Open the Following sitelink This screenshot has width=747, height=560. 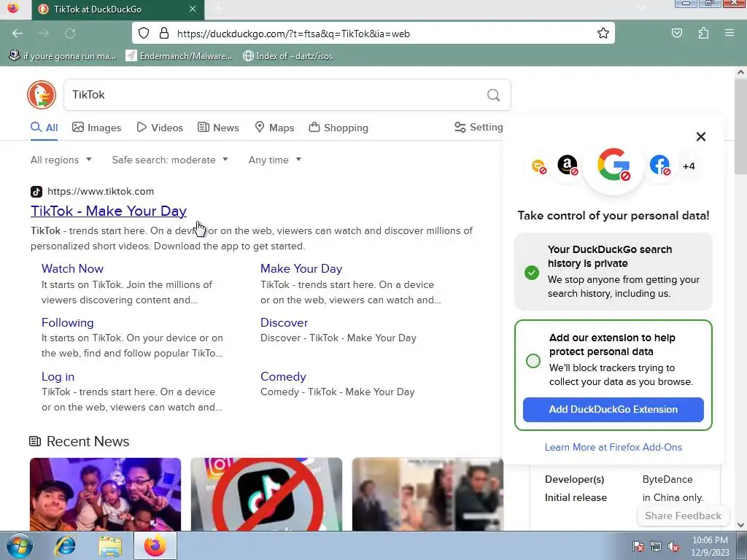tap(68, 322)
